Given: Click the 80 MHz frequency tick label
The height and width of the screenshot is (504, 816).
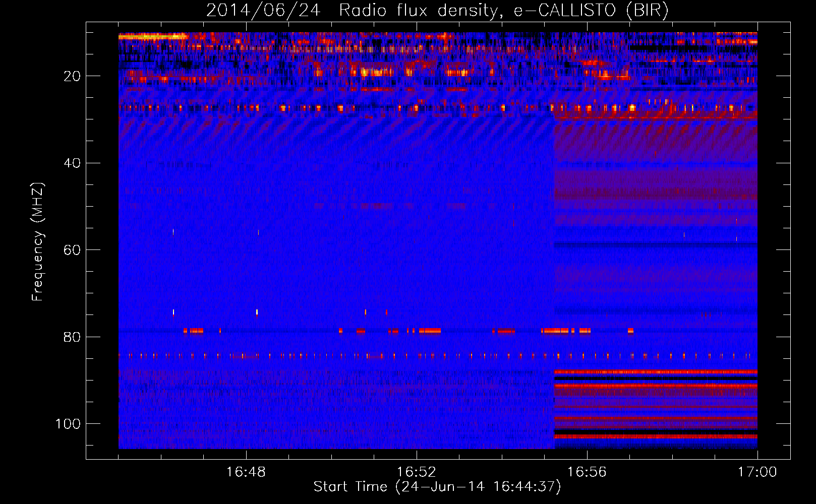Looking at the screenshot, I should [73, 337].
